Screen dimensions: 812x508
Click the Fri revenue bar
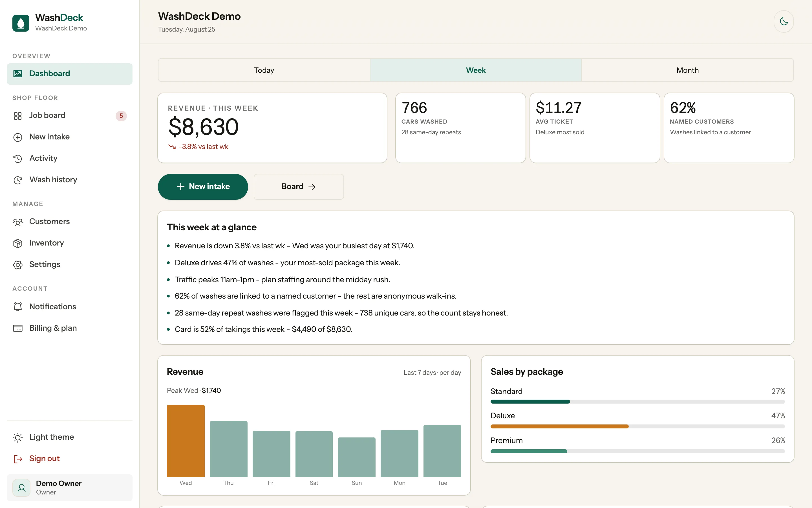point(272,454)
